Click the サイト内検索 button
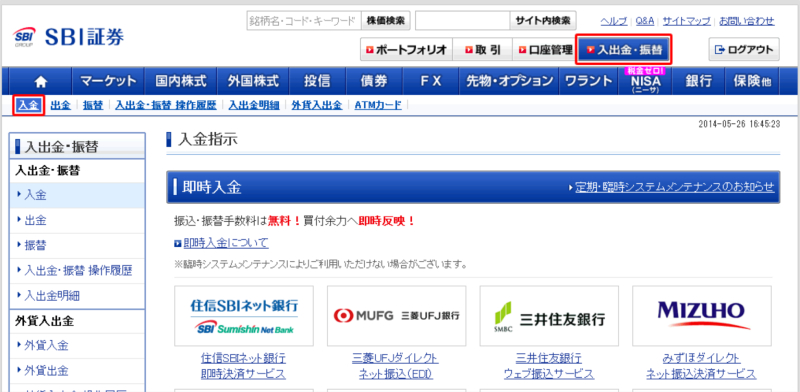The image size is (800, 392). click(542, 21)
